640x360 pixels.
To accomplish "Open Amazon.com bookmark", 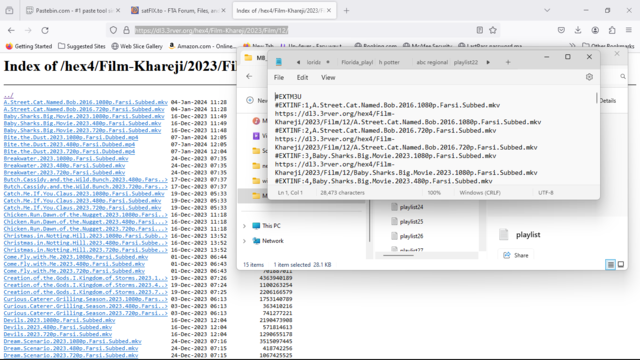I will tap(202, 46).
